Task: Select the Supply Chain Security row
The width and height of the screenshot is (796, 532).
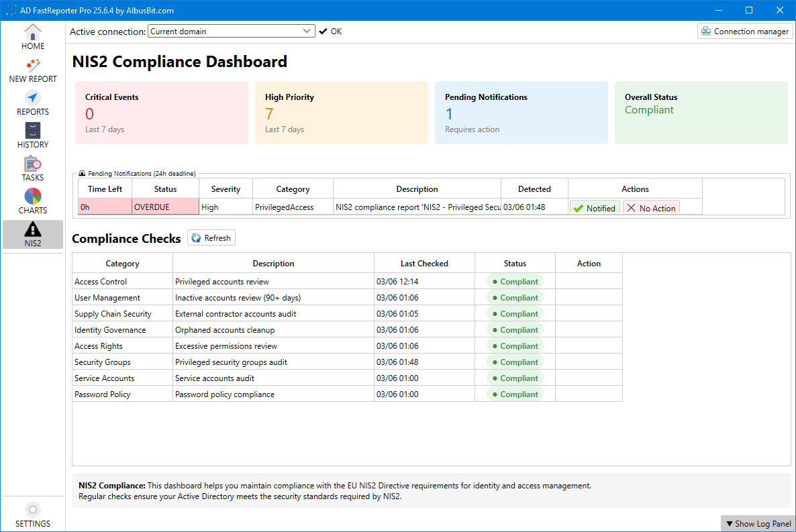Action: pos(347,314)
